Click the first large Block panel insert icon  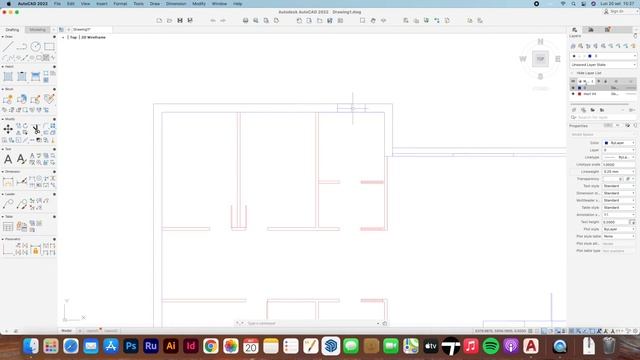(x=8, y=99)
